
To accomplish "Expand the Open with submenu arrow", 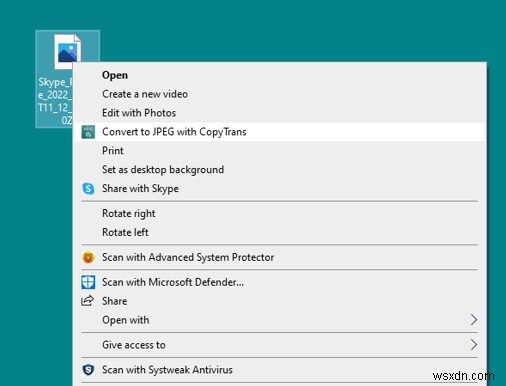I will point(474,320).
